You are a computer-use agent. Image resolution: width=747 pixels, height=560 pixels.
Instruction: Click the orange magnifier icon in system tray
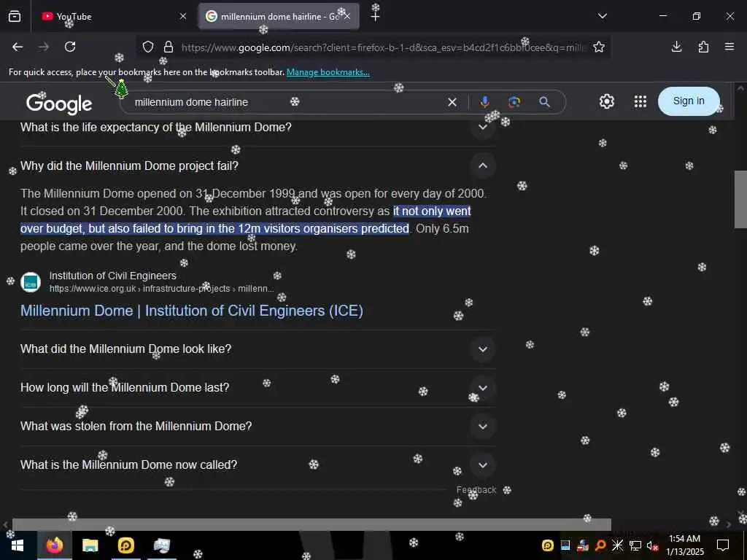point(600,545)
